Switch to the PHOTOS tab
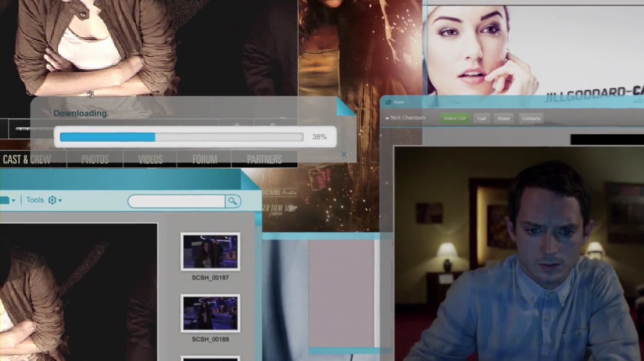The height and width of the screenshot is (361, 644). (95, 160)
